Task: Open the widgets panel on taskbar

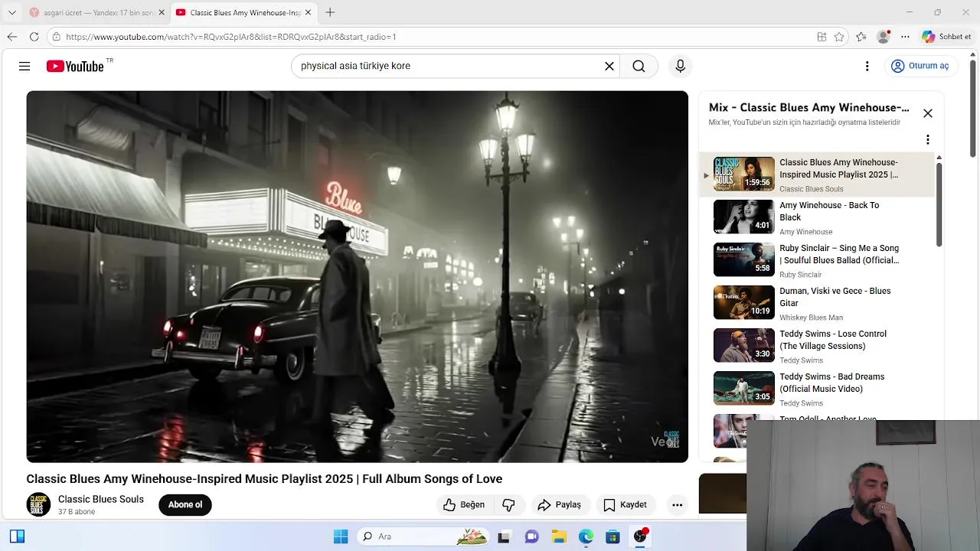Action: (17, 536)
